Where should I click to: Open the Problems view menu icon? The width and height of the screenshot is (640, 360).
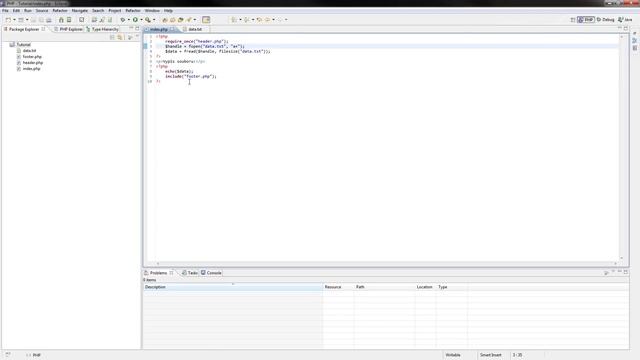[613, 272]
